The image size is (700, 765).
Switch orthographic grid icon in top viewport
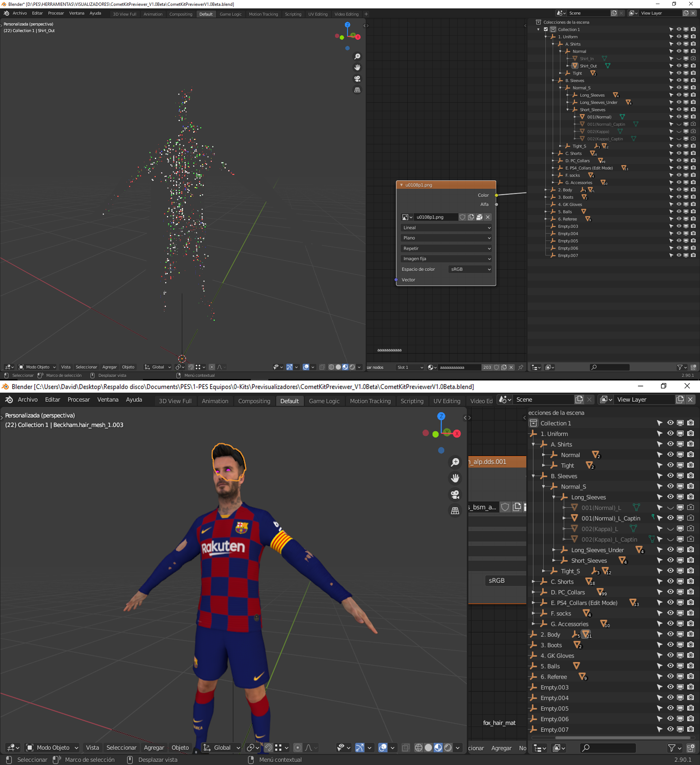pos(357,90)
